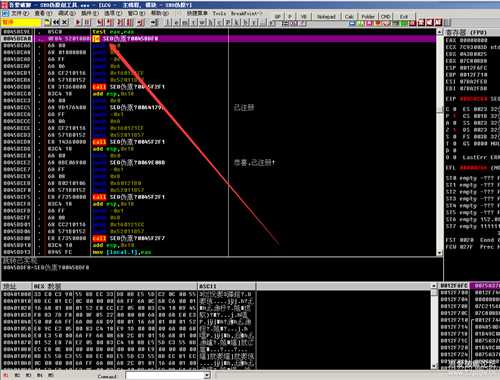Click the Exit shortcut button
This screenshot has width=500, height=380.
pyautogui.click(x=404, y=16)
